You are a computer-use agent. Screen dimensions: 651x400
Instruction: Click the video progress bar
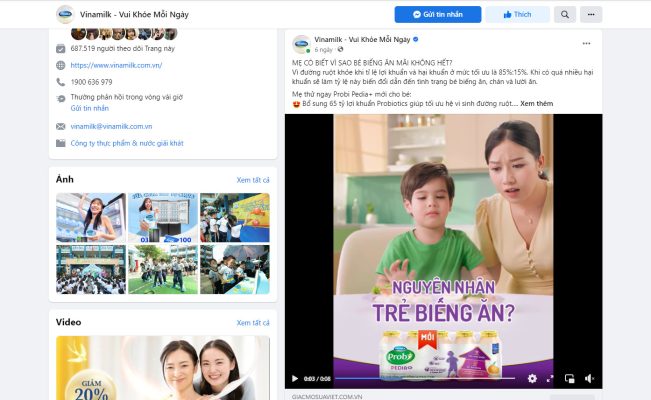point(425,378)
